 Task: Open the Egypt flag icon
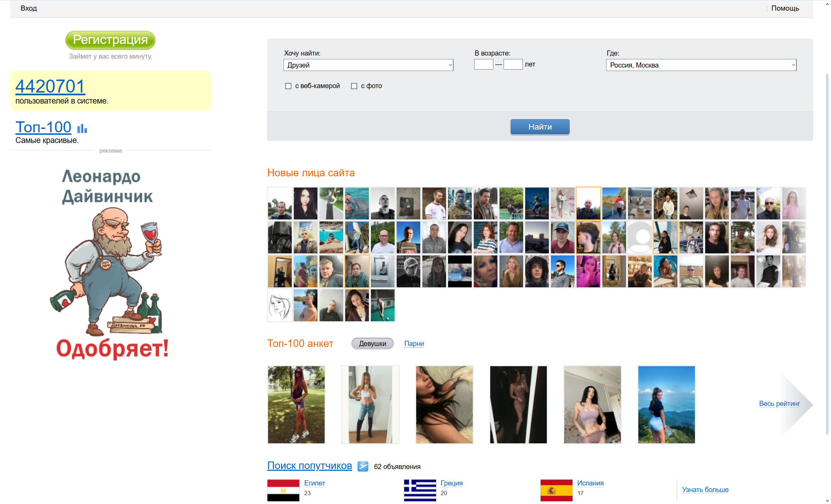[283, 490]
